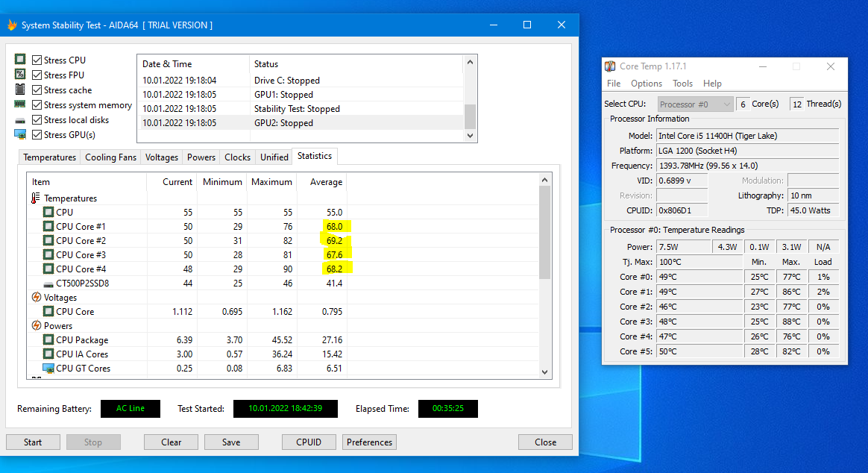This screenshot has width=868, height=473.
Task: Click the Stress cache chip icon
Action: [20, 90]
